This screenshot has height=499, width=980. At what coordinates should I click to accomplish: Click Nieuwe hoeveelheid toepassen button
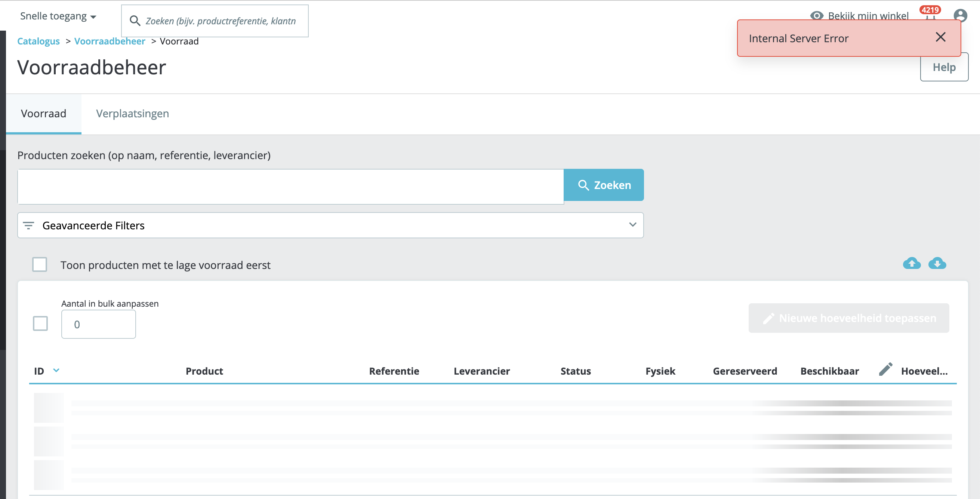pyautogui.click(x=849, y=318)
